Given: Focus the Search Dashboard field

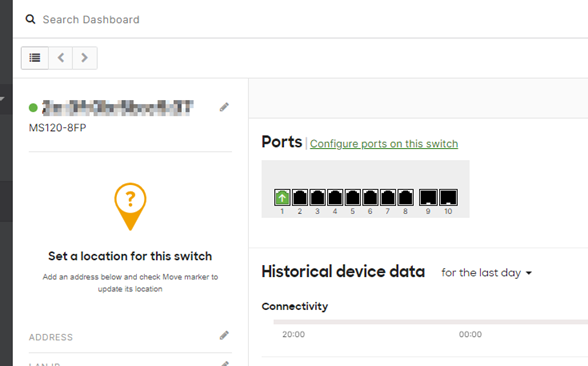Looking at the screenshot, I should point(91,20).
